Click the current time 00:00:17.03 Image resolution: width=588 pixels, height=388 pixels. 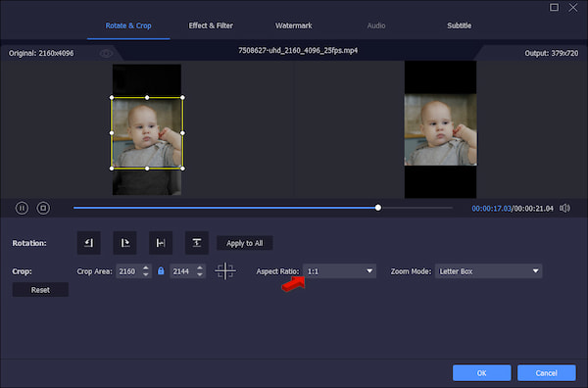pyautogui.click(x=491, y=209)
